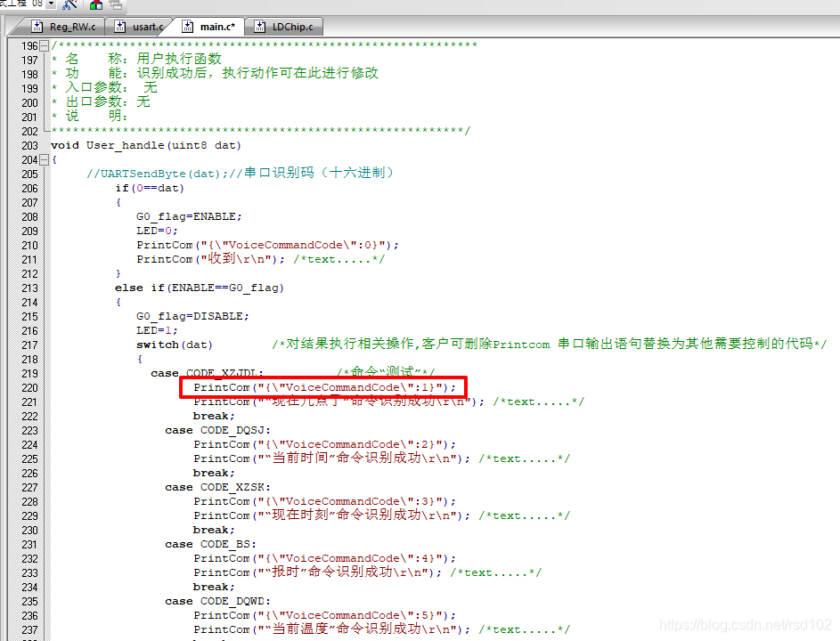Place cursor on 'if(0==dat)' line
Viewport: 840px width, 641px height.
point(150,188)
